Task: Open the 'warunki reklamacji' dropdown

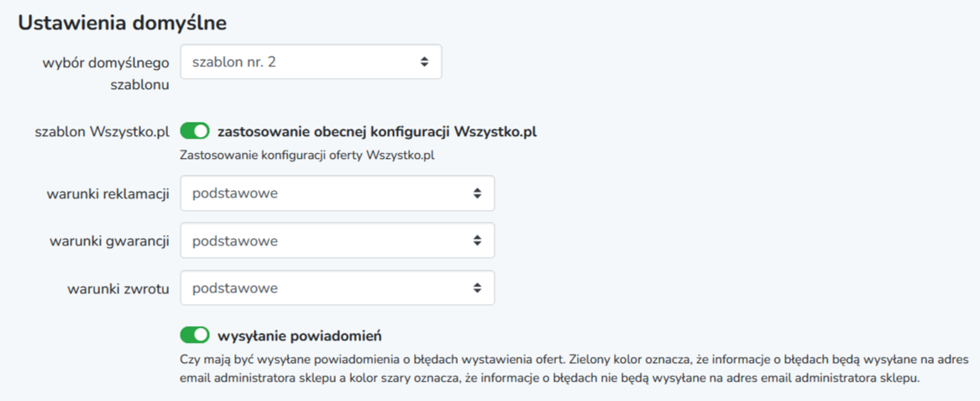Action: tap(338, 193)
